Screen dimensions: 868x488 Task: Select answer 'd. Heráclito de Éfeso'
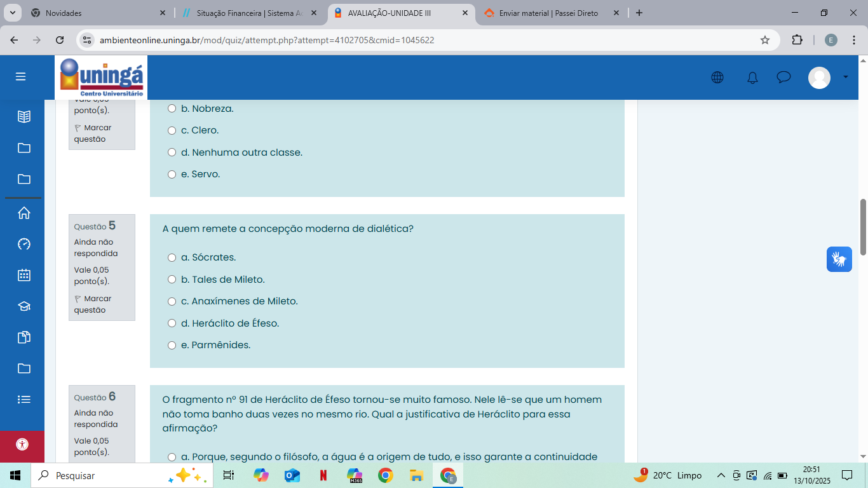172,323
